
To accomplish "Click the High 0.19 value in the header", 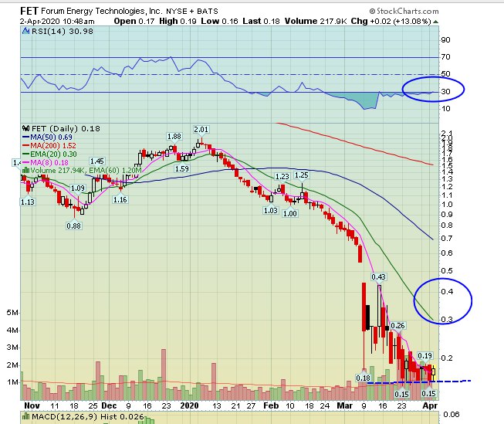I will 178,21.
